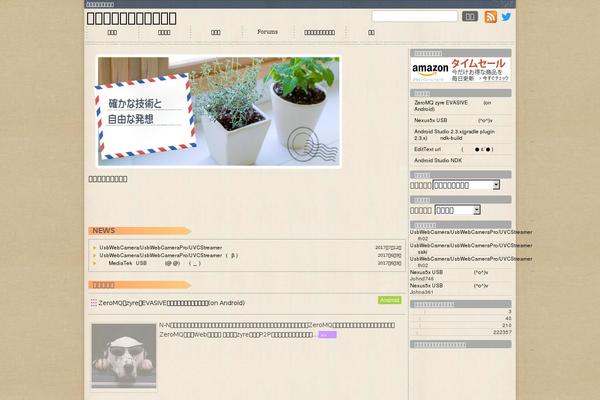Open the navigation item immediately right of Forums
The height and width of the screenshot is (400, 600).
[320, 33]
